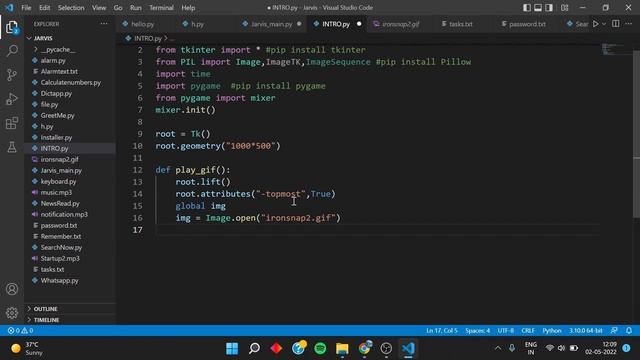Switch to the password.txt tab
This screenshot has height=360, width=640.
point(527,24)
